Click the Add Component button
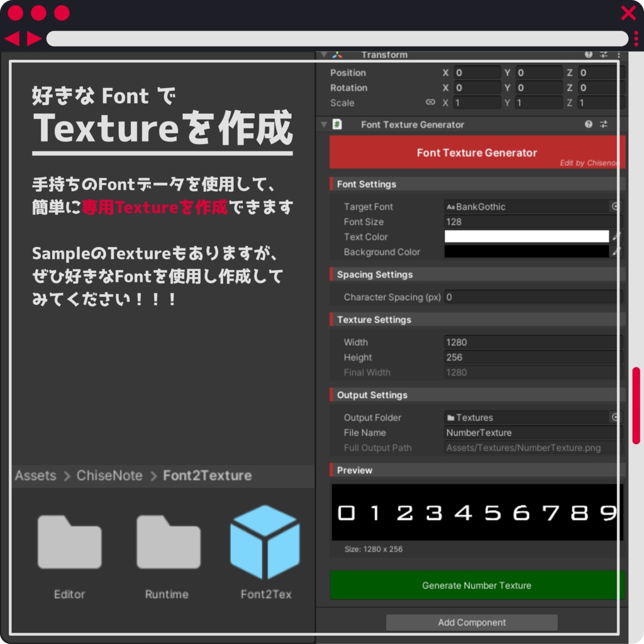 [x=472, y=622]
